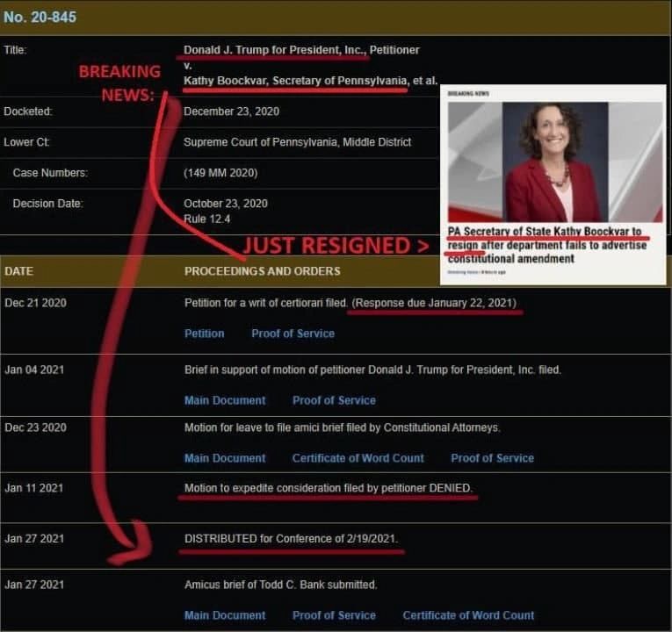
Task: Select the DISTRIBUTED for Conference of 2/19/2021 entry
Action: (x=291, y=539)
